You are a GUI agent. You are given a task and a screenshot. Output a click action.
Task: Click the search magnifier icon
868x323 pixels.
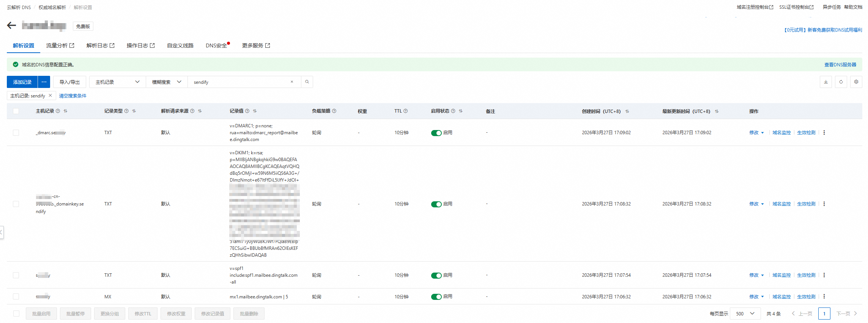pyautogui.click(x=307, y=82)
